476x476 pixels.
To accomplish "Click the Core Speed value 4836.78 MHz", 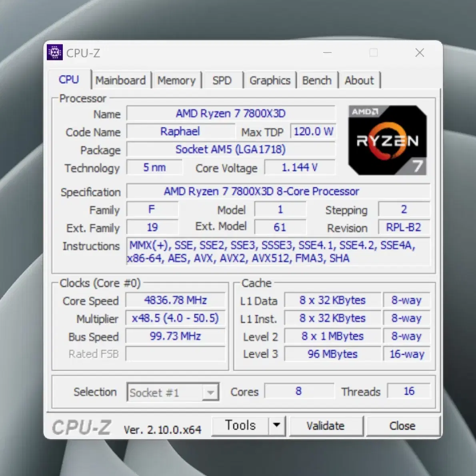I will [176, 300].
